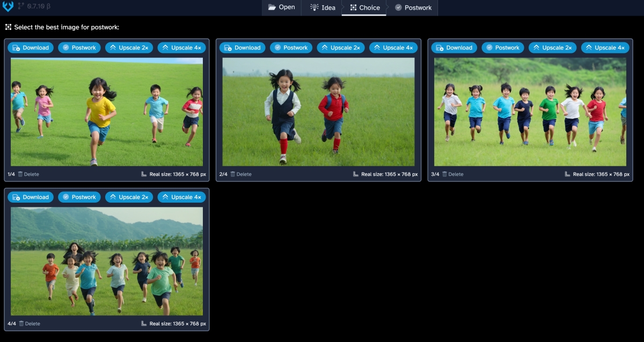Click the branch icon beside version number

pyautogui.click(x=20, y=6)
